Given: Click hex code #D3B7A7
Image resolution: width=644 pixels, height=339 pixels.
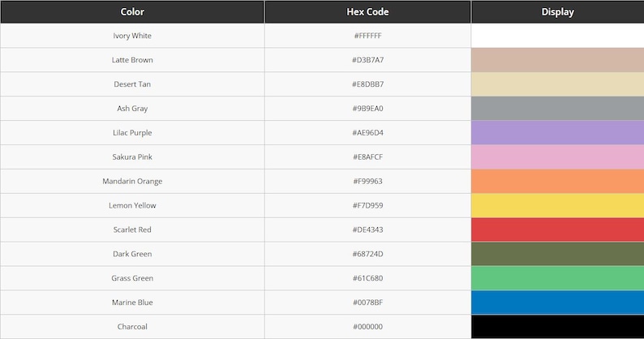Looking at the screenshot, I should click(x=367, y=60).
